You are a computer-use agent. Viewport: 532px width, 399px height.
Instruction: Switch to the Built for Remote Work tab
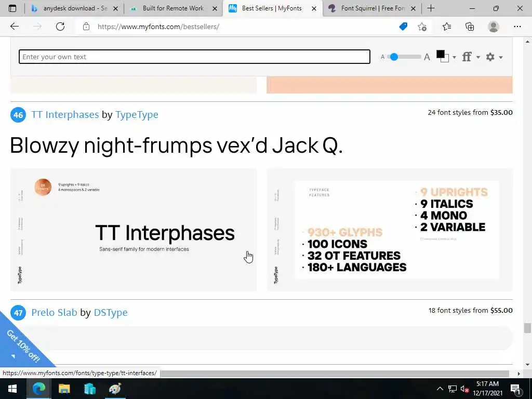(173, 8)
